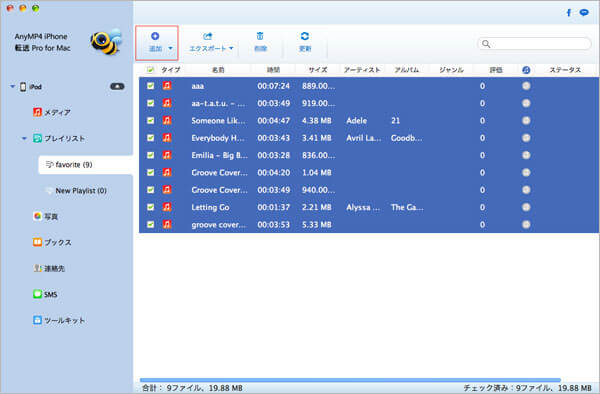Click The Ga... album cell
This screenshot has height=394, width=600.
pyautogui.click(x=407, y=207)
